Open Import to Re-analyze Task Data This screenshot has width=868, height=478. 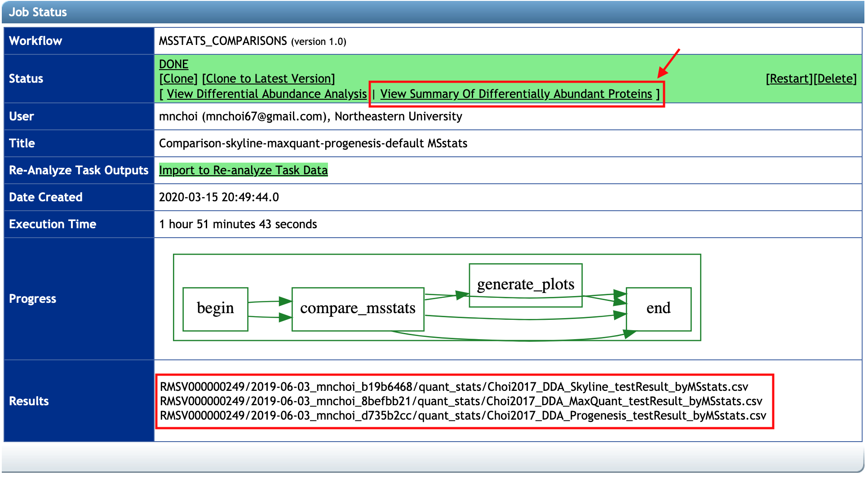243,170
